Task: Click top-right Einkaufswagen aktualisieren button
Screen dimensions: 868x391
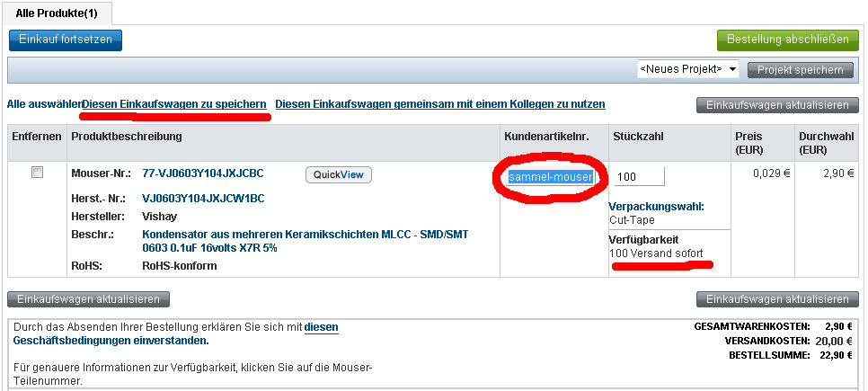Action: tap(777, 105)
